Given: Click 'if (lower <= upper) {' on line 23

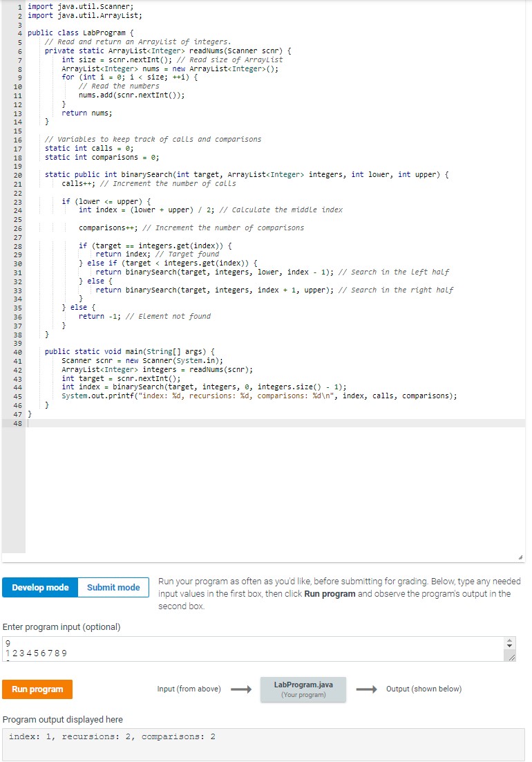Looking at the screenshot, I should tap(106, 201).
